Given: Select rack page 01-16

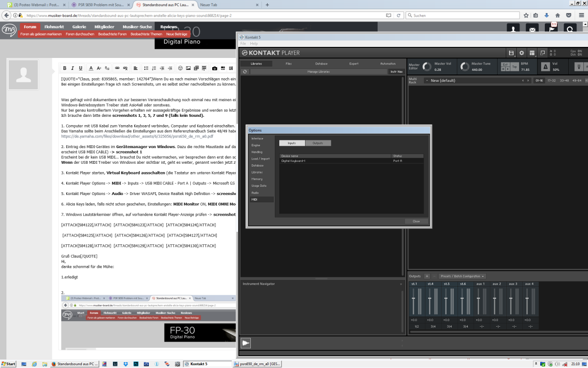Looking at the screenshot, I should point(539,80).
